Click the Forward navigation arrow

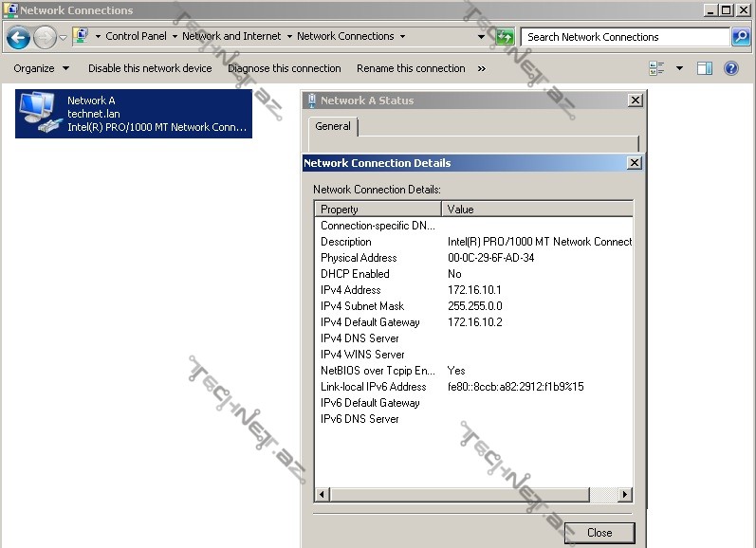point(45,37)
